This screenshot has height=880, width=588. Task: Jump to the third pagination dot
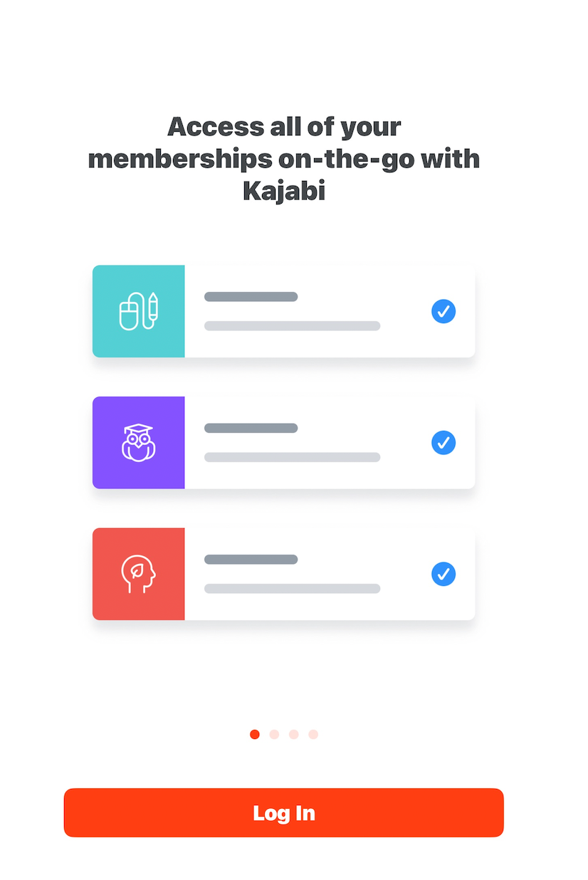[293, 734]
